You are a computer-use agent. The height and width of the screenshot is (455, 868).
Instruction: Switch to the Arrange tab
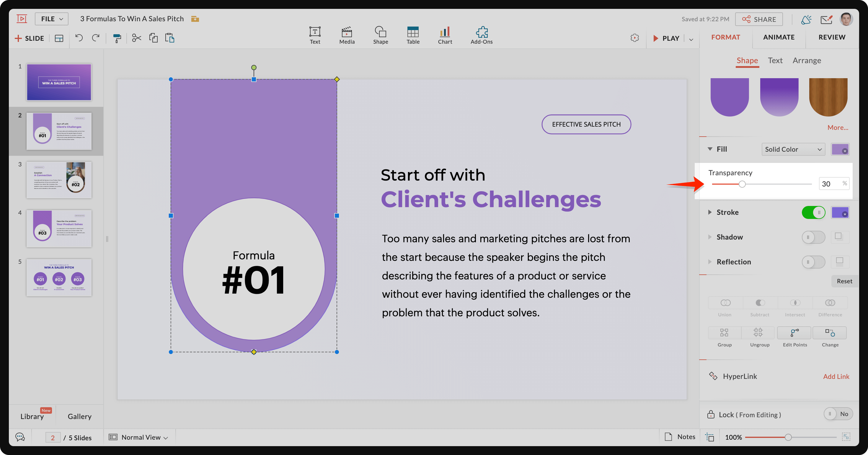coord(806,60)
